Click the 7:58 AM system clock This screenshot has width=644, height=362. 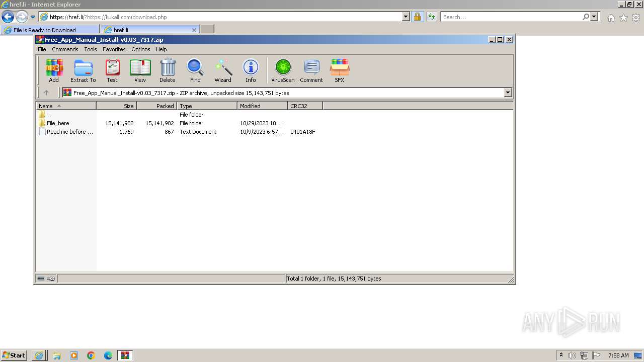pos(618,355)
